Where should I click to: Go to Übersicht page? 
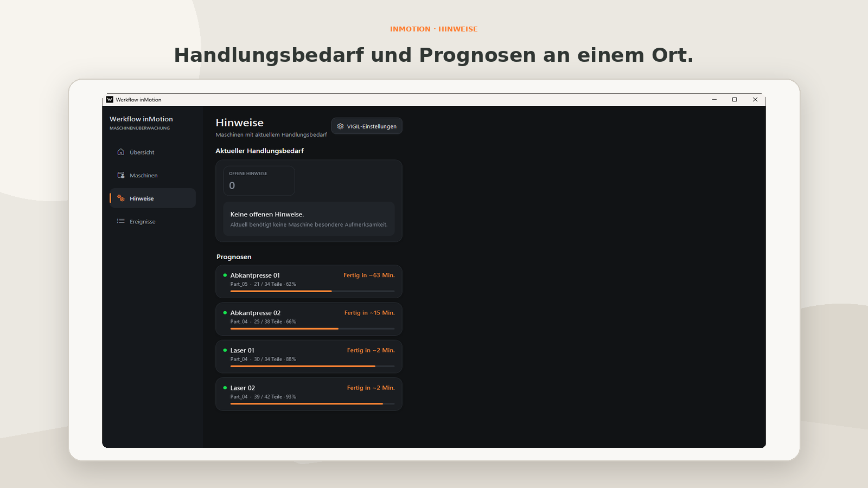tap(152, 152)
